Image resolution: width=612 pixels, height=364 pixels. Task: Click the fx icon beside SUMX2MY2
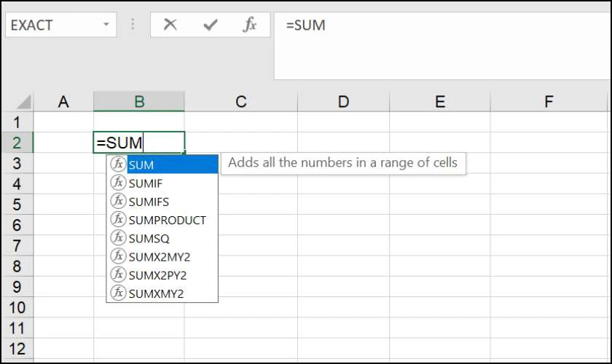click(x=118, y=256)
